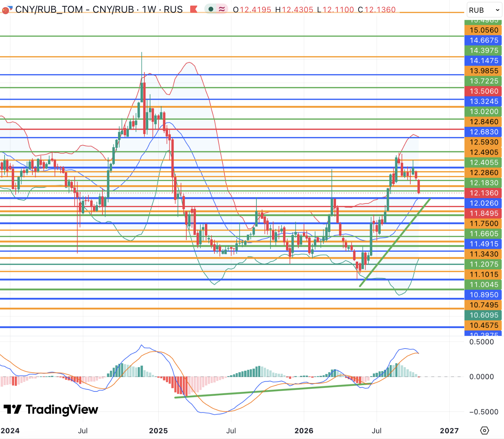Select the 13.0200 price level label
The width and height of the screenshot is (504, 439).
click(x=484, y=112)
